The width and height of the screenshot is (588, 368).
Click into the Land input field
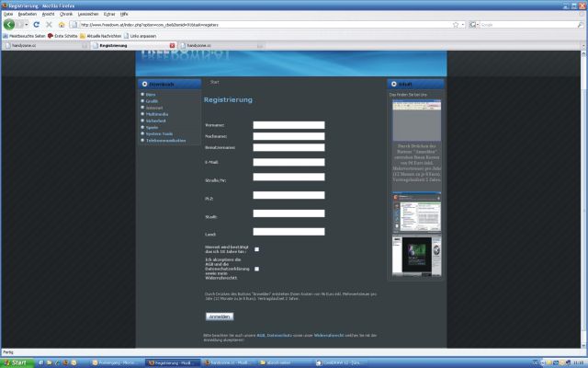[288, 232]
